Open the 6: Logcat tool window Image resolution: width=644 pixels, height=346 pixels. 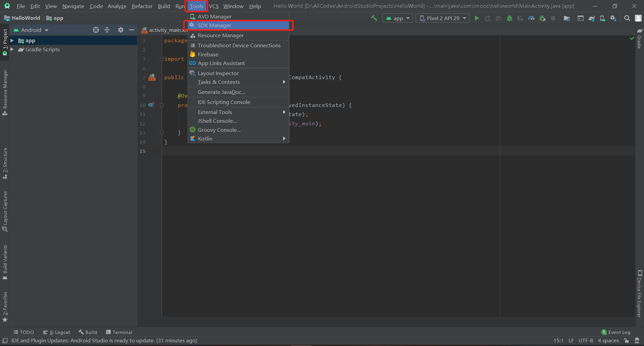[x=56, y=332]
